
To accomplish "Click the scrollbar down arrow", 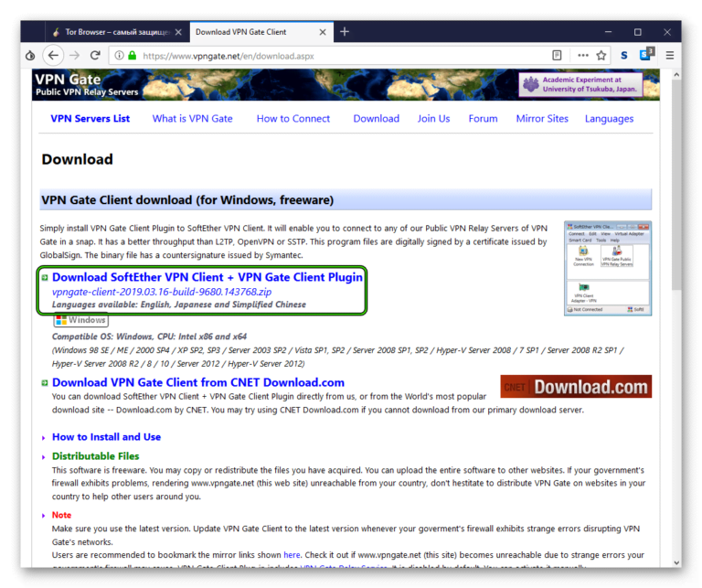I will (x=676, y=563).
